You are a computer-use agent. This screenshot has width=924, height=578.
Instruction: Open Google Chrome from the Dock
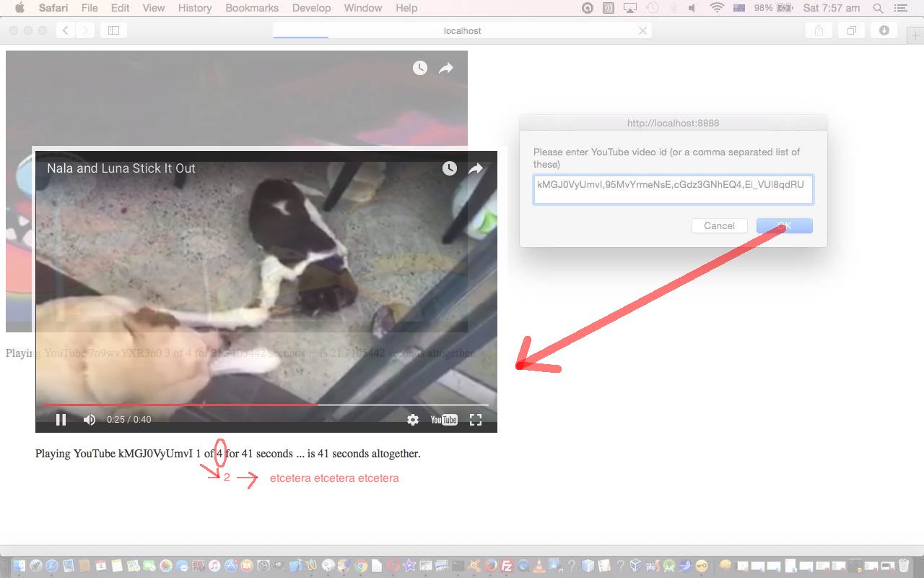pyautogui.click(x=360, y=566)
